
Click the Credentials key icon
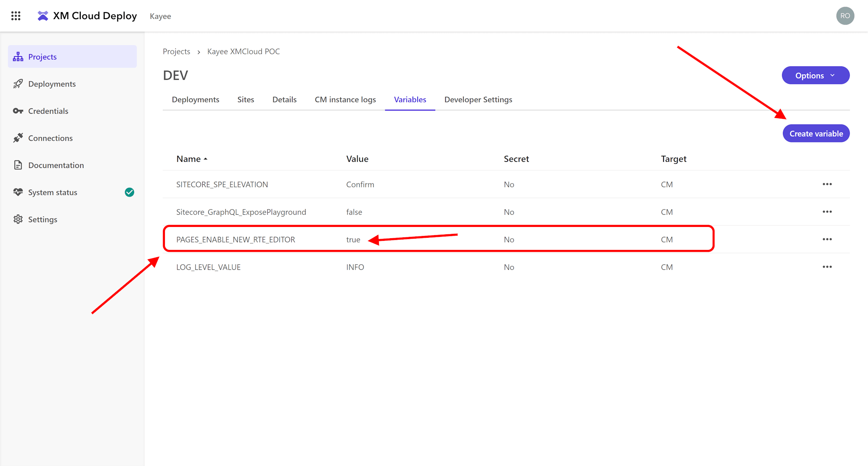(x=18, y=111)
